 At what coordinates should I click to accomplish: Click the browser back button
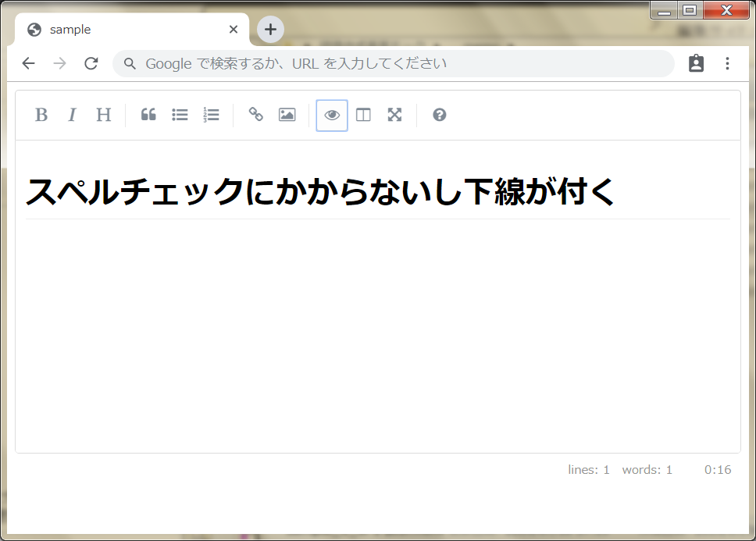(x=28, y=63)
